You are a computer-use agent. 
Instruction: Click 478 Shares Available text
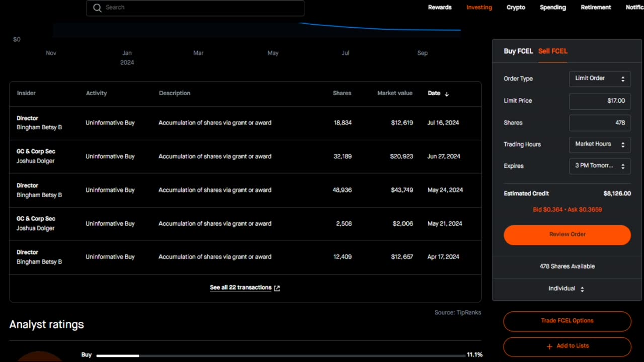pyautogui.click(x=567, y=266)
